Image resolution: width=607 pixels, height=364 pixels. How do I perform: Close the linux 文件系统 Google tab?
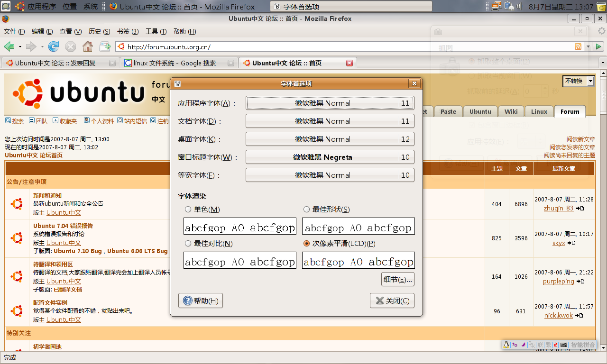tap(231, 63)
